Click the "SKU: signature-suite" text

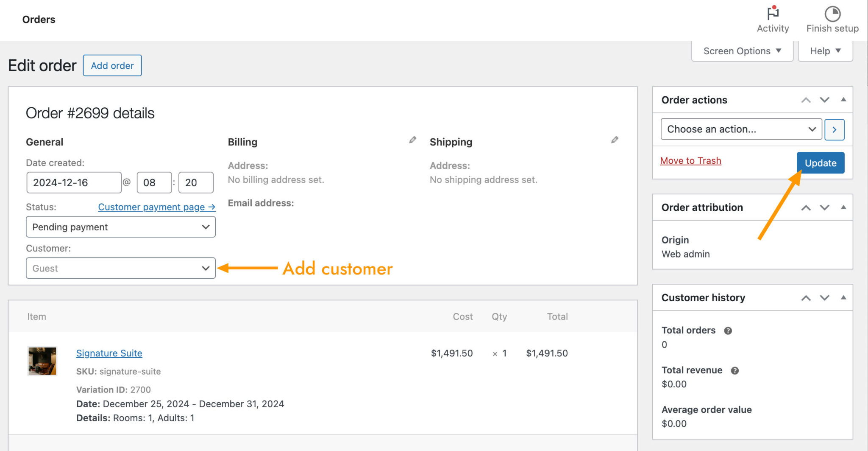(x=118, y=372)
